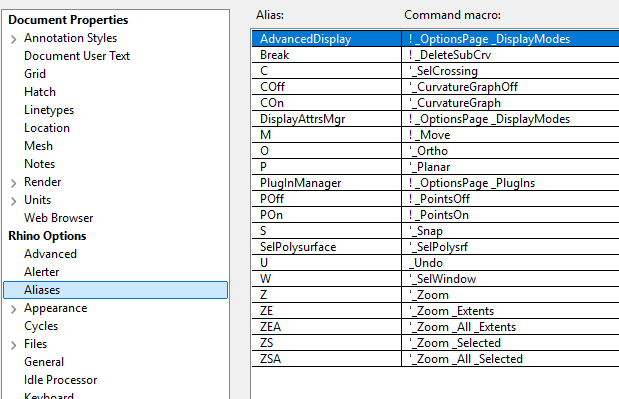The image size is (619, 399).
Task: Select alias C cell
Action: pyautogui.click(x=326, y=71)
